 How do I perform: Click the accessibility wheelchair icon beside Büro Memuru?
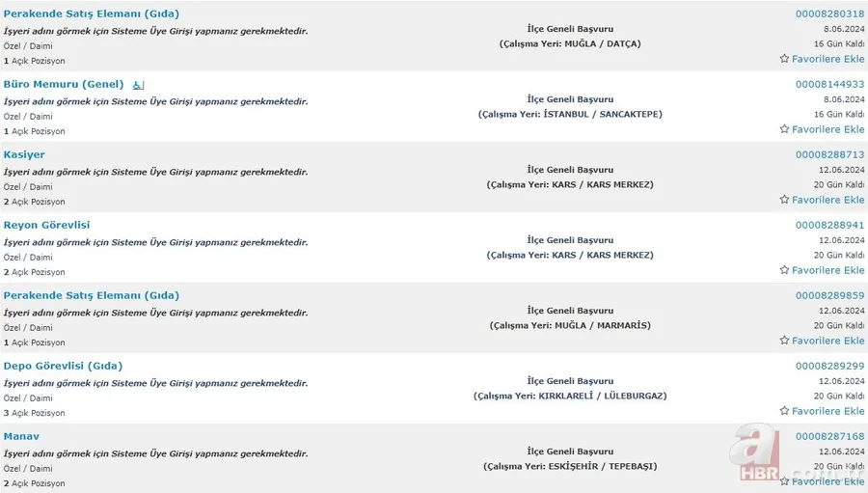[138, 85]
